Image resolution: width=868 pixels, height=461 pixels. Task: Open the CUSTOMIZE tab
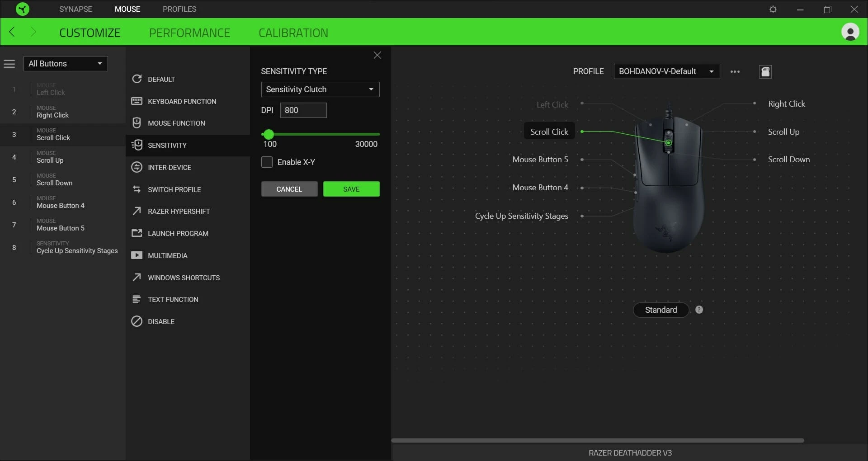pyautogui.click(x=90, y=33)
